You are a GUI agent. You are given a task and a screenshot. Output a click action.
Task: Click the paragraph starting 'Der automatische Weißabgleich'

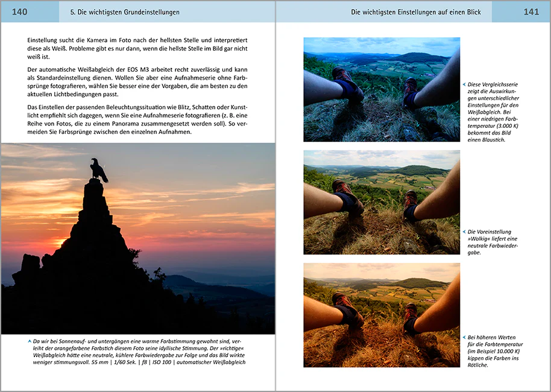[137, 82]
